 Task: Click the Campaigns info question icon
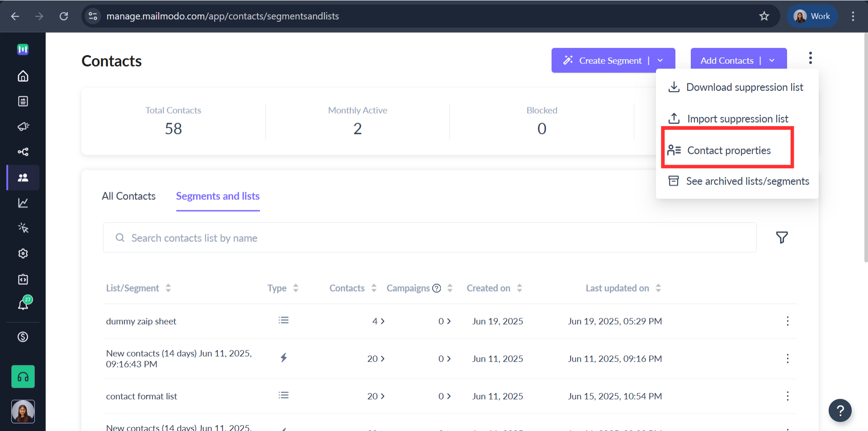click(437, 288)
